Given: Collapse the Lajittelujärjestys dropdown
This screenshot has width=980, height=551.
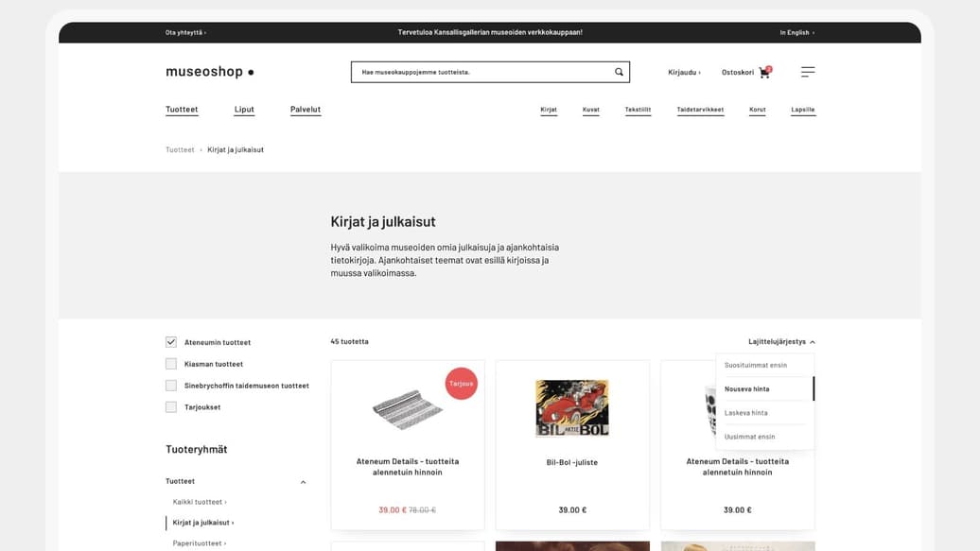Looking at the screenshot, I should point(781,342).
